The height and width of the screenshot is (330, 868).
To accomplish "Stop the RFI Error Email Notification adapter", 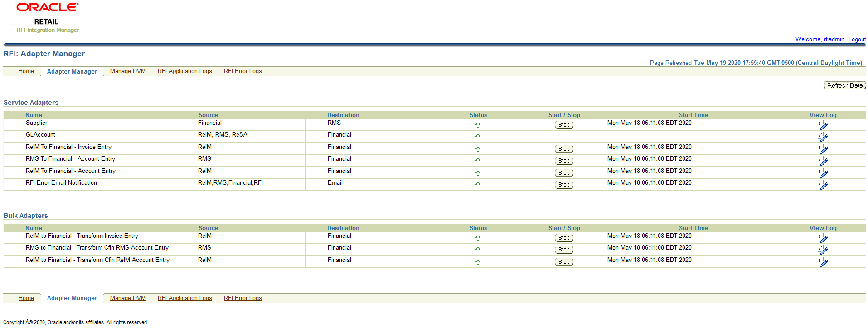I will click(564, 185).
